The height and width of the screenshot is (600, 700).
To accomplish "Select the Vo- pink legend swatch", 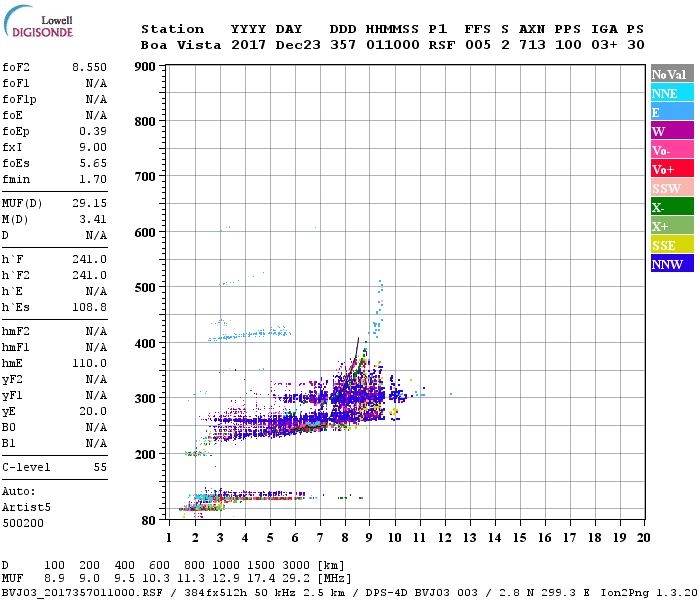I will [672, 150].
